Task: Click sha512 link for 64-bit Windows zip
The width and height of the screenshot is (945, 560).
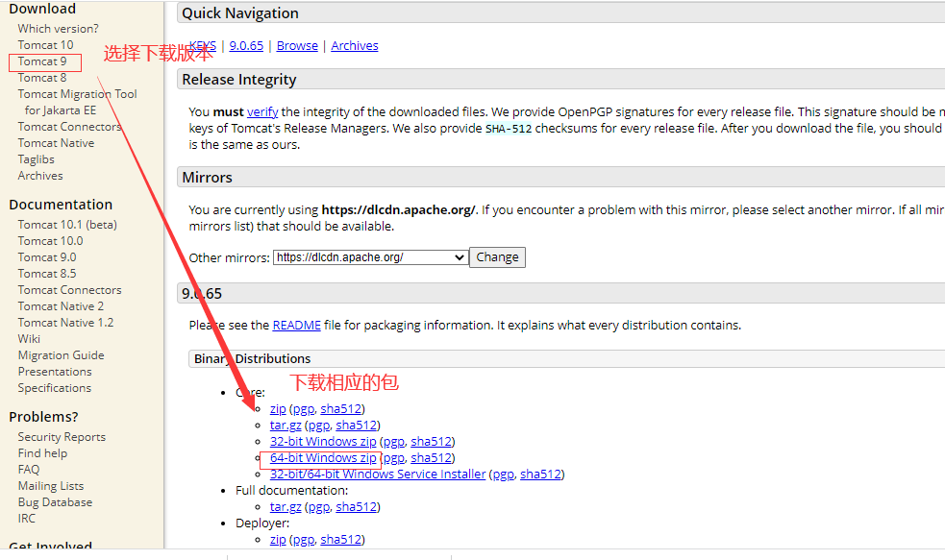Action: pos(432,458)
